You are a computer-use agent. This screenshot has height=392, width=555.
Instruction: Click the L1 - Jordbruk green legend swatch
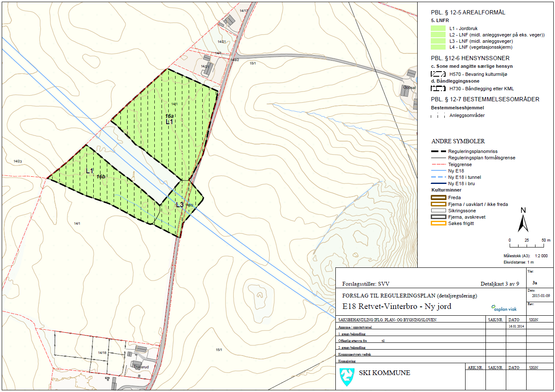pyautogui.click(x=438, y=28)
